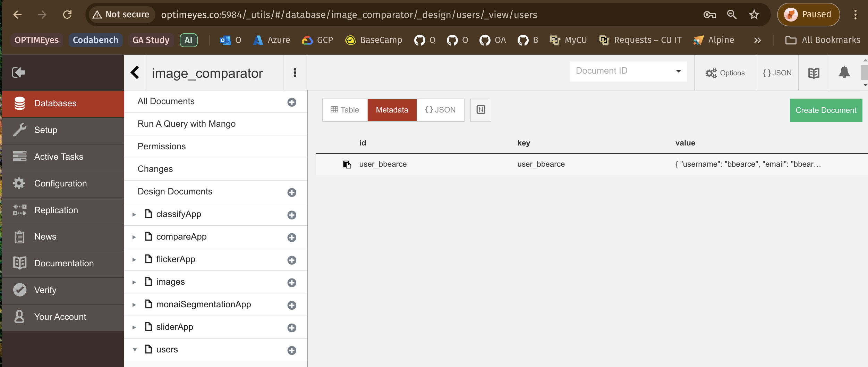Open Verify in the sidebar
This screenshot has height=367, width=868.
click(63, 291)
